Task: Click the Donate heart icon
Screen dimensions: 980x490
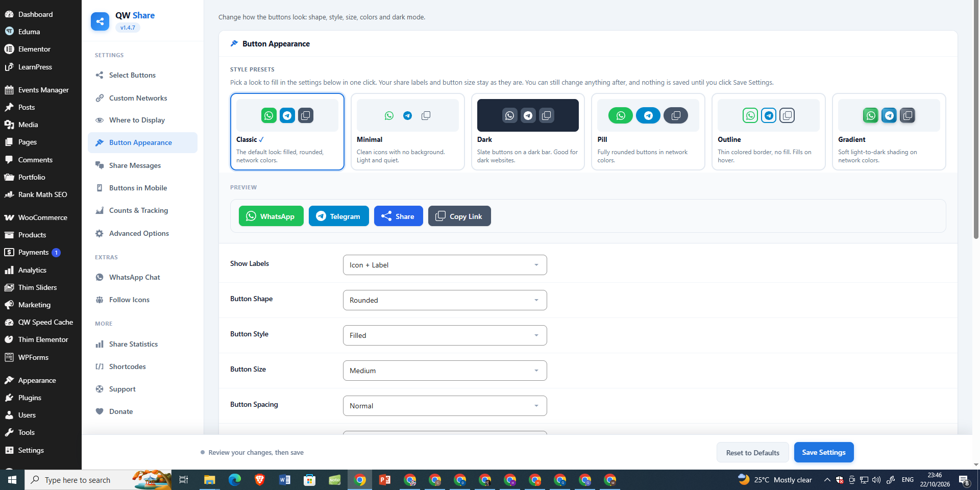Action: coord(100,411)
